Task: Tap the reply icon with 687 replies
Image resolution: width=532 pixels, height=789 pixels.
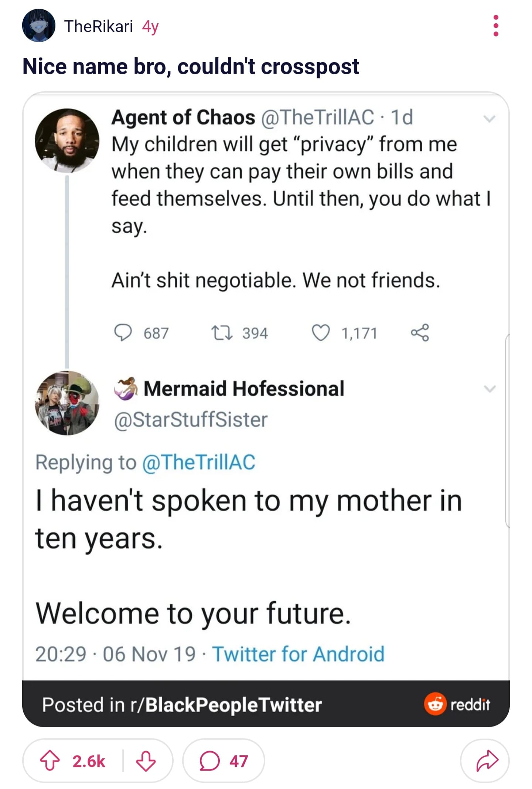Action: (x=123, y=332)
